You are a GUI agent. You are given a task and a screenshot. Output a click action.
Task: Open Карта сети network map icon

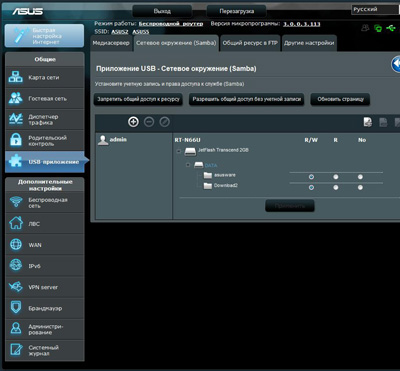pyautogui.click(x=16, y=77)
